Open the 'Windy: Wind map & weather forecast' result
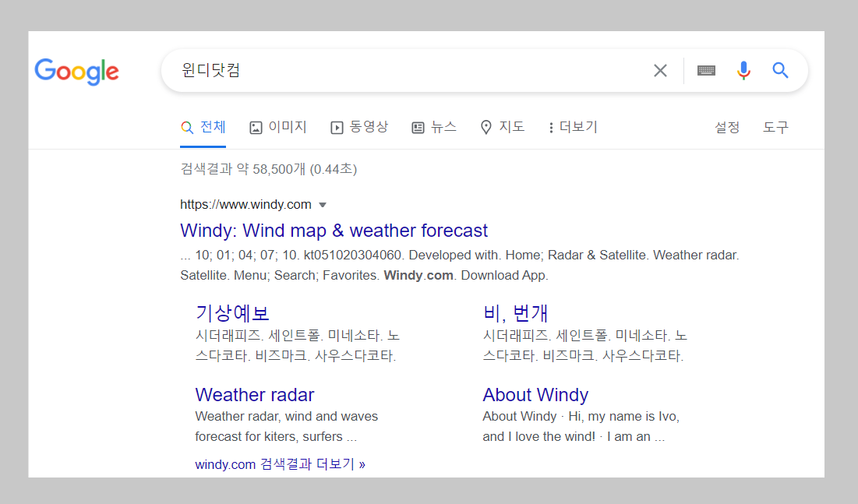This screenshot has width=858, height=504. coord(334,231)
